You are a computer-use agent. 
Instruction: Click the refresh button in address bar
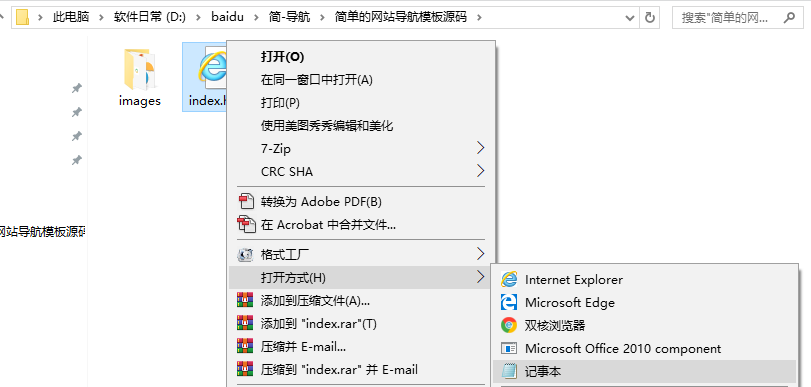pos(649,18)
